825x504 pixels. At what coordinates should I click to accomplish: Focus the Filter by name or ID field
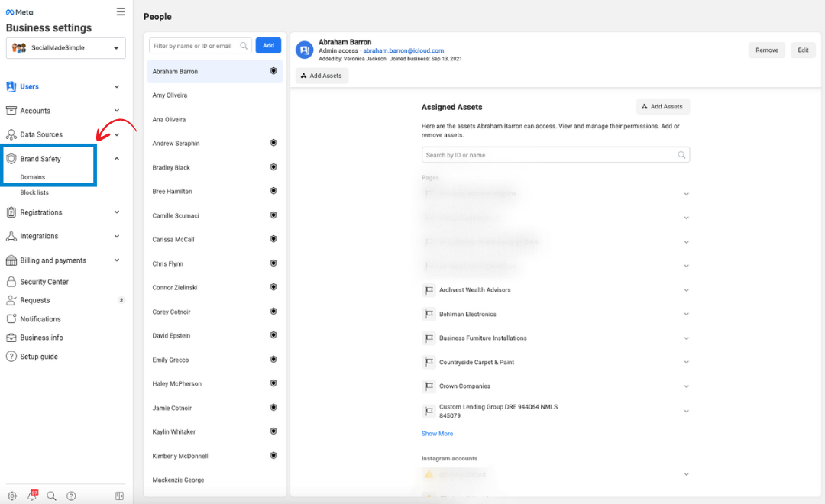[x=200, y=46]
